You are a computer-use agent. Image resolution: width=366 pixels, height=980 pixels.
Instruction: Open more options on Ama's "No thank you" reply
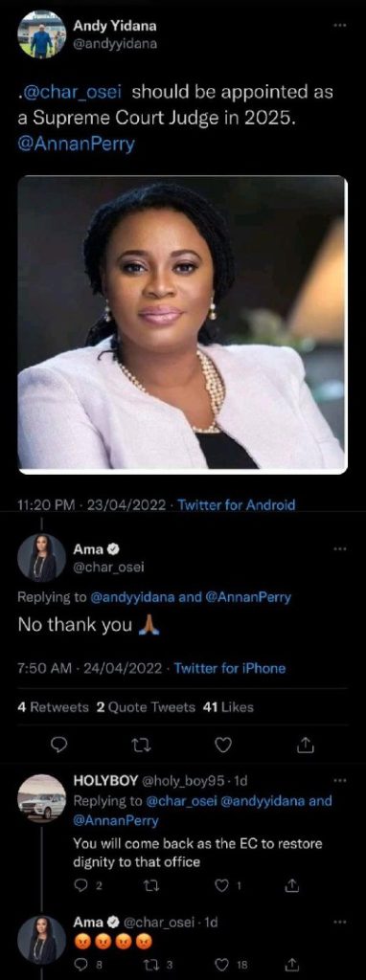point(339,549)
